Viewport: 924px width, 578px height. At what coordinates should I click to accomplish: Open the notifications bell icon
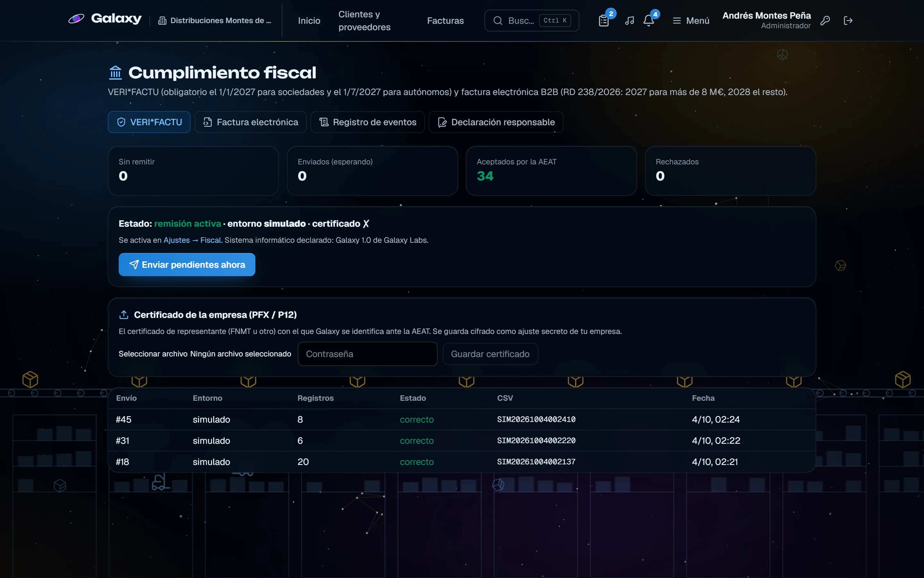(649, 21)
